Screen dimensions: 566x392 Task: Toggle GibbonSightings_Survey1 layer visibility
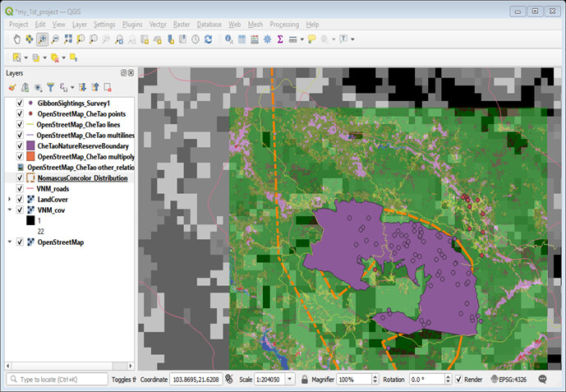[20, 103]
